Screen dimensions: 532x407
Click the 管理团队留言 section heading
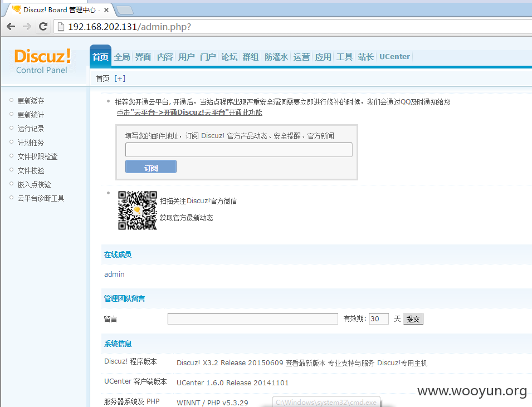point(125,298)
